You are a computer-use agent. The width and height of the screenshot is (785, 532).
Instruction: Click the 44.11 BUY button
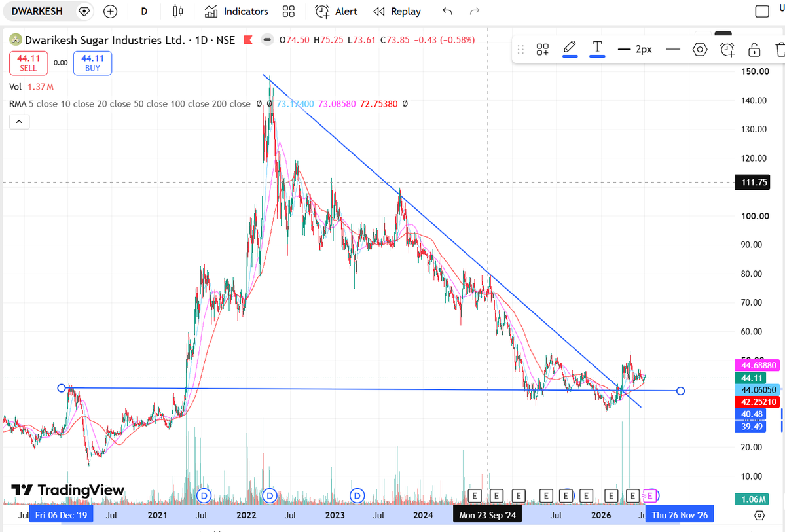point(92,63)
